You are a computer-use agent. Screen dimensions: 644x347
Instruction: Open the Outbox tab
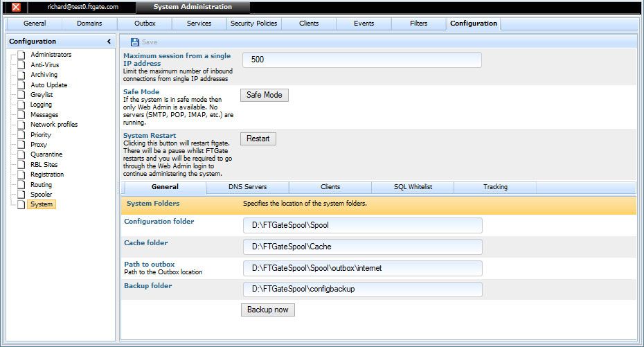[x=145, y=24]
